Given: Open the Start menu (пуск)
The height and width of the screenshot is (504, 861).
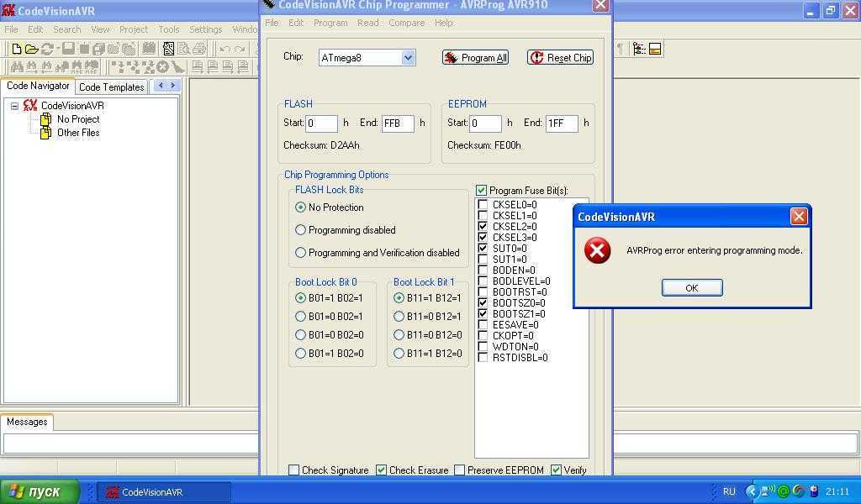Looking at the screenshot, I should [40, 491].
